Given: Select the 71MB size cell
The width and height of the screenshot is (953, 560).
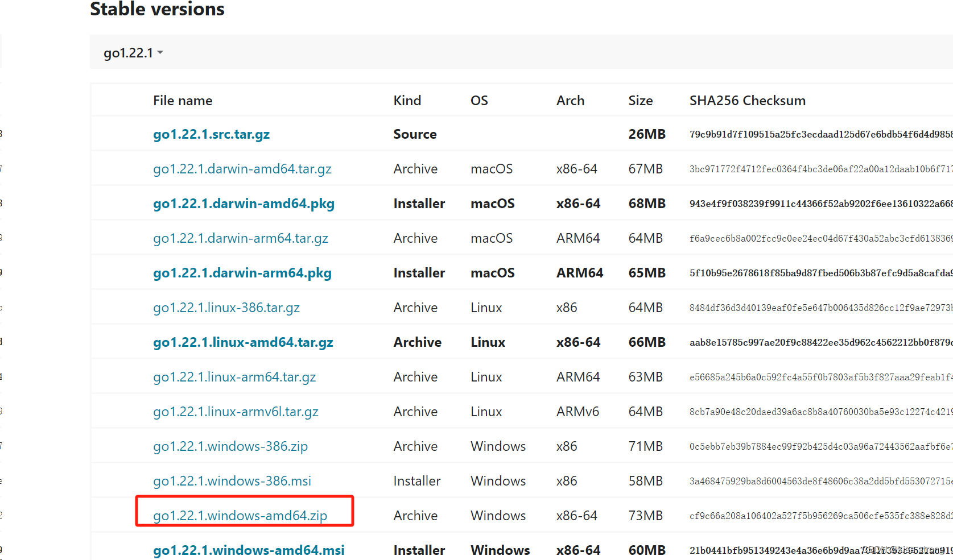Looking at the screenshot, I should coord(645,446).
